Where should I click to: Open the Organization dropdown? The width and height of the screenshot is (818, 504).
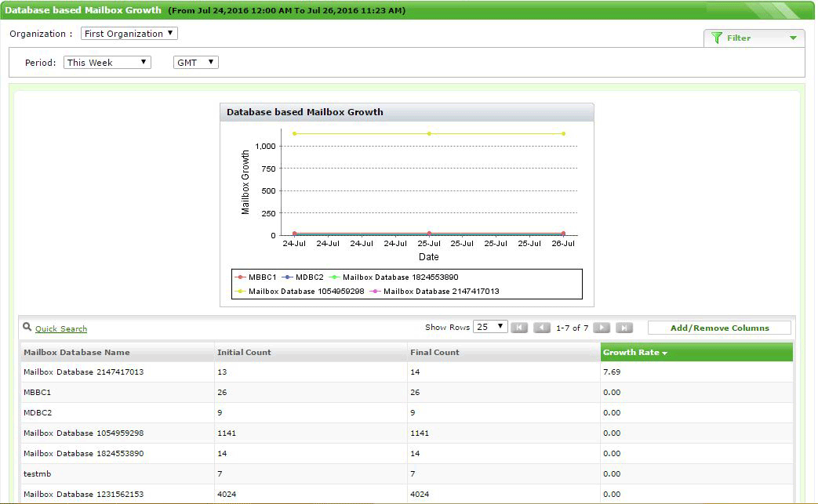coord(129,34)
